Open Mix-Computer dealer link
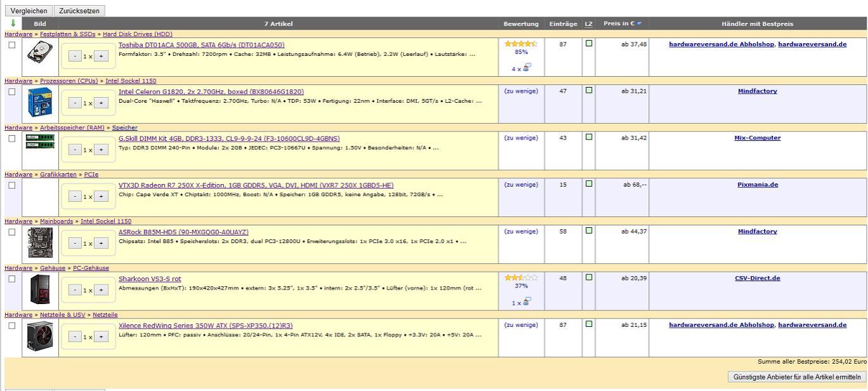This screenshot has height=391, width=868. 758,138
